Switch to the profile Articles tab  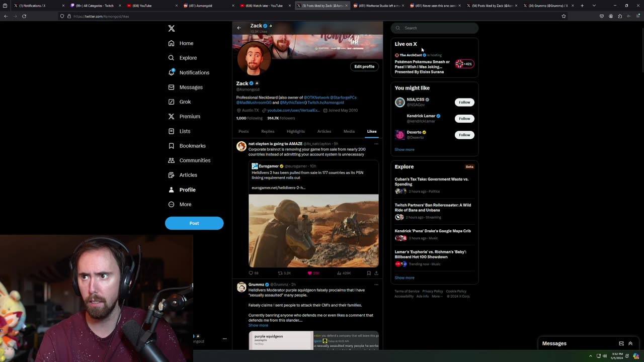point(324,131)
